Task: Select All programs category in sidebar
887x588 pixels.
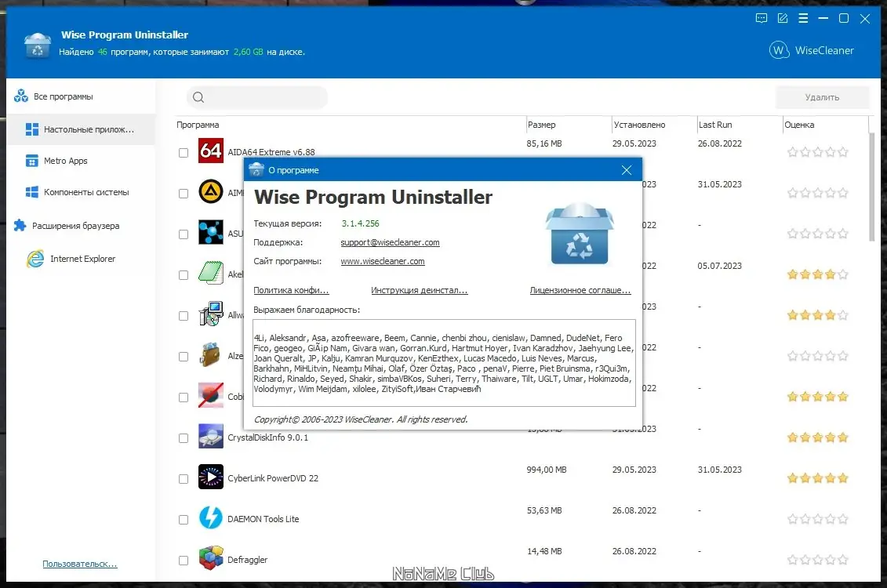Action: (81, 96)
